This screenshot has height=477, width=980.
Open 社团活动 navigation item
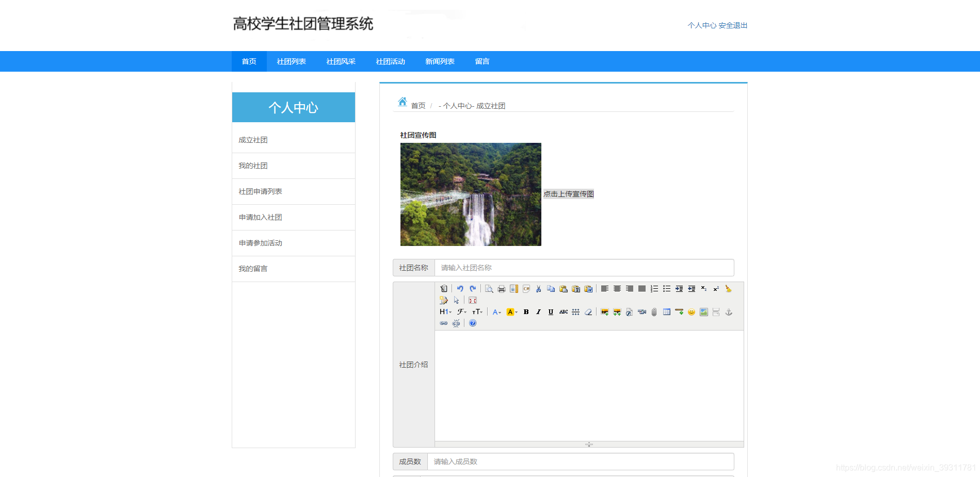(x=391, y=61)
